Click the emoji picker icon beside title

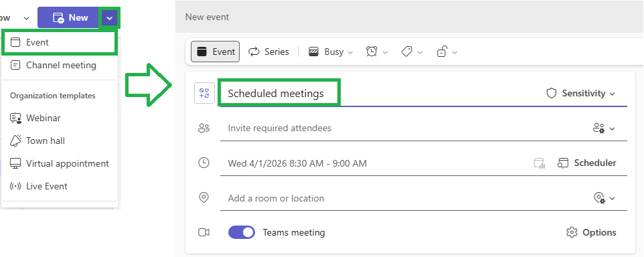pyautogui.click(x=204, y=93)
